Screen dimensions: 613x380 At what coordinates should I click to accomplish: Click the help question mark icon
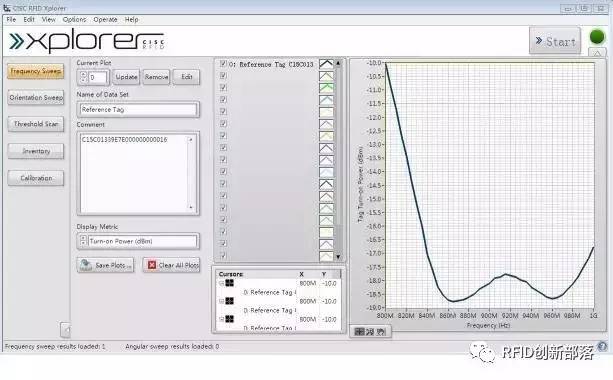point(602,346)
